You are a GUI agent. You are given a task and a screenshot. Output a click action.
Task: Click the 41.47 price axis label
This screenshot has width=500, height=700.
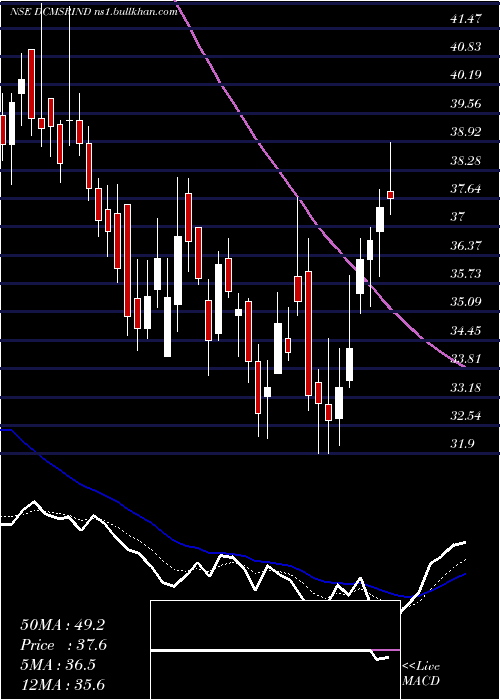(466, 19)
